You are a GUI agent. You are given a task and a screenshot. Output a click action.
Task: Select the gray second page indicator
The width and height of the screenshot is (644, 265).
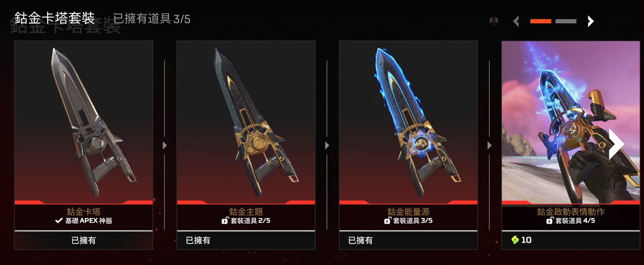[x=566, y=21]
